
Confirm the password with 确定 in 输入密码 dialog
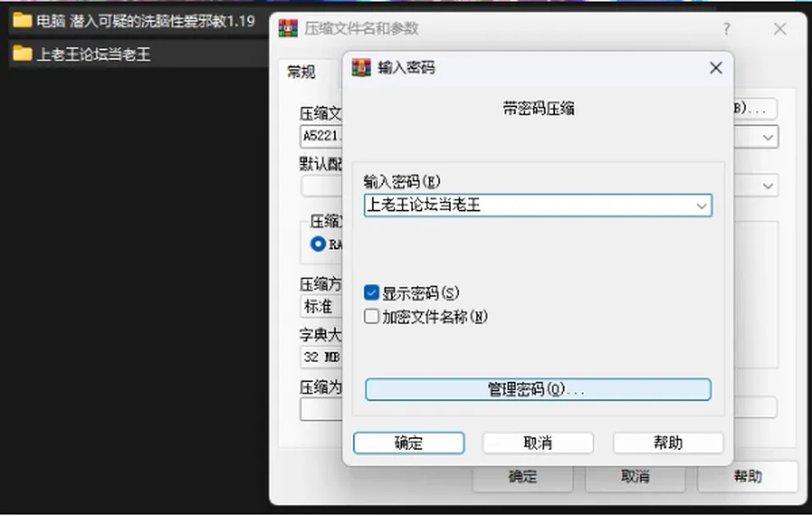tap(409, 443)
